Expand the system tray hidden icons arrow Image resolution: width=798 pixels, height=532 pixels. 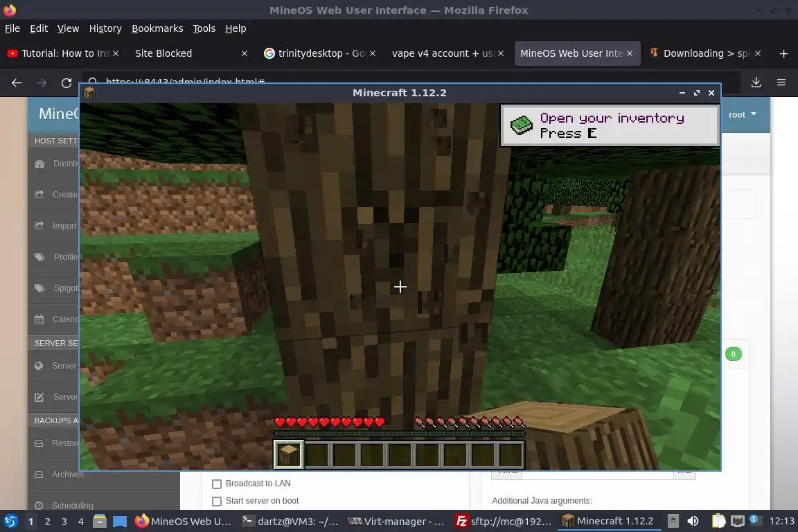(x=673, y=521)
